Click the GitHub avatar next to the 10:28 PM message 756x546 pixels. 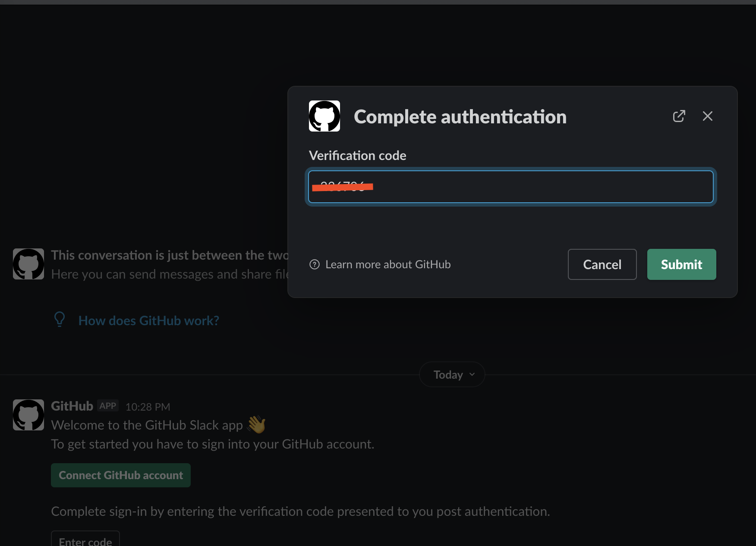tap(28, 415)
